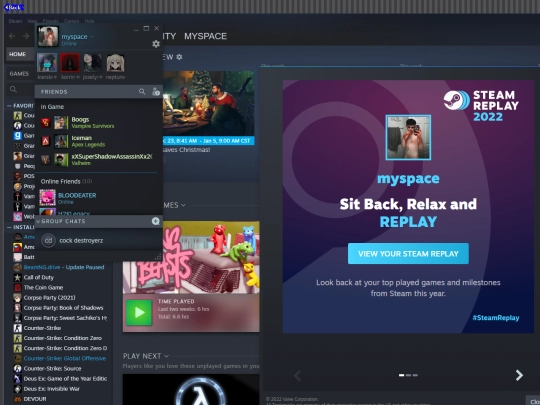Screen dimensions: 540x405
Task: Select Iceman playing Apex Legends
Action: (x=98, y=141)
